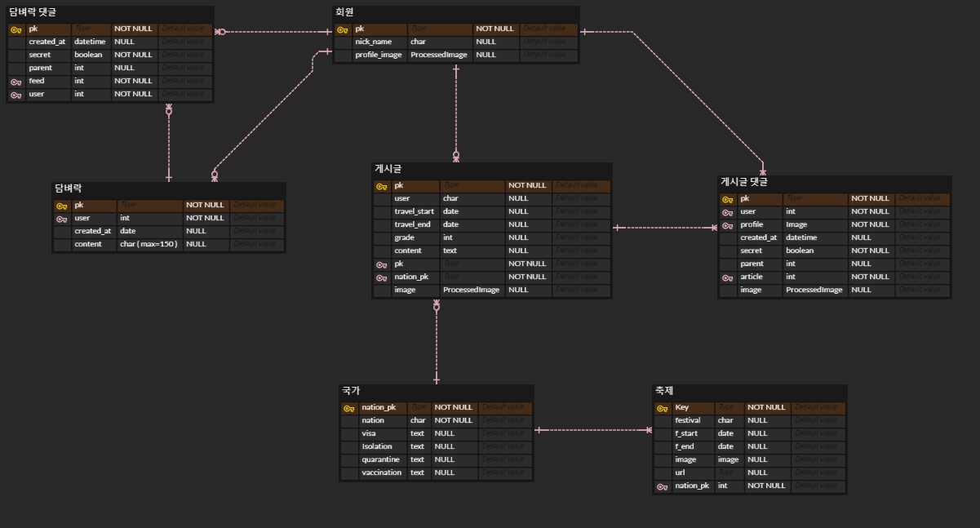
Task: Select the 회원 table header
Action: point(344,12)
